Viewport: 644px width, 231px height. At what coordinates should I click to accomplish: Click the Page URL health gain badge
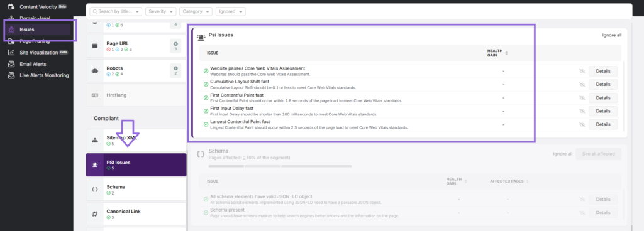[x=175, y=46]
